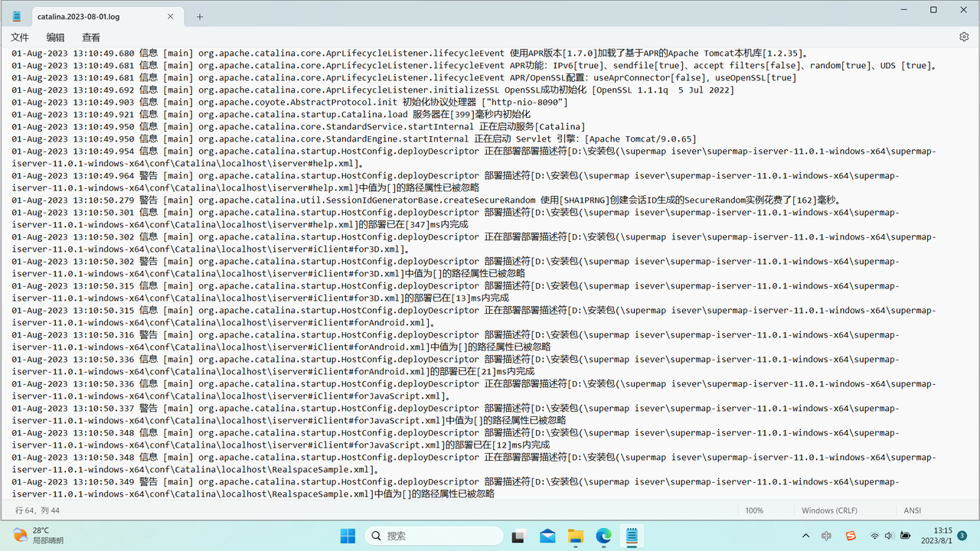The width and height of the screenshot is (980, 551).
Task: Click the text "iserver#iClient#for3D.xml]的部署已在[13]ms内完成"
Action: (390, 298)
